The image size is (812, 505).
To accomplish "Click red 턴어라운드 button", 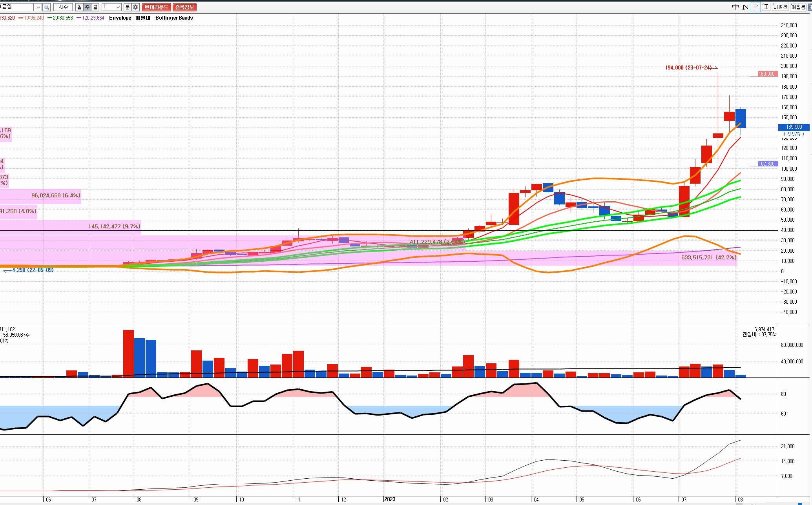I will (x=156, y=7).
